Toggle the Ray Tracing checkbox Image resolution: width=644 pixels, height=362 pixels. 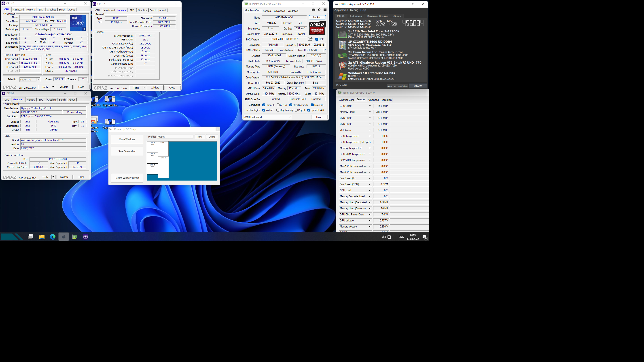(278, 110)
